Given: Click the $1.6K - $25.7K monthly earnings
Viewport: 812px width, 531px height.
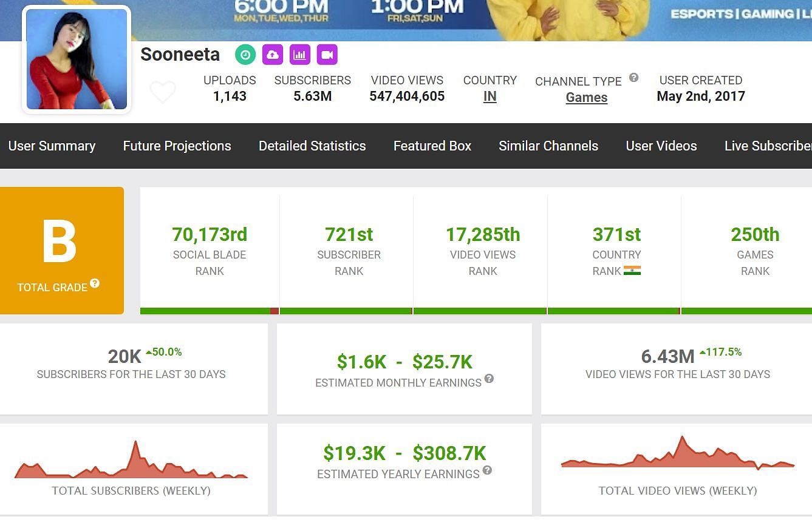Looking at the screenshot, I should 404,362.
